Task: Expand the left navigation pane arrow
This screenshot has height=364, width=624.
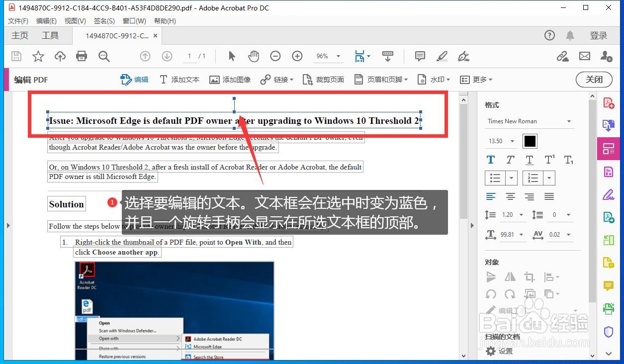Action: [x=8, y=226]
